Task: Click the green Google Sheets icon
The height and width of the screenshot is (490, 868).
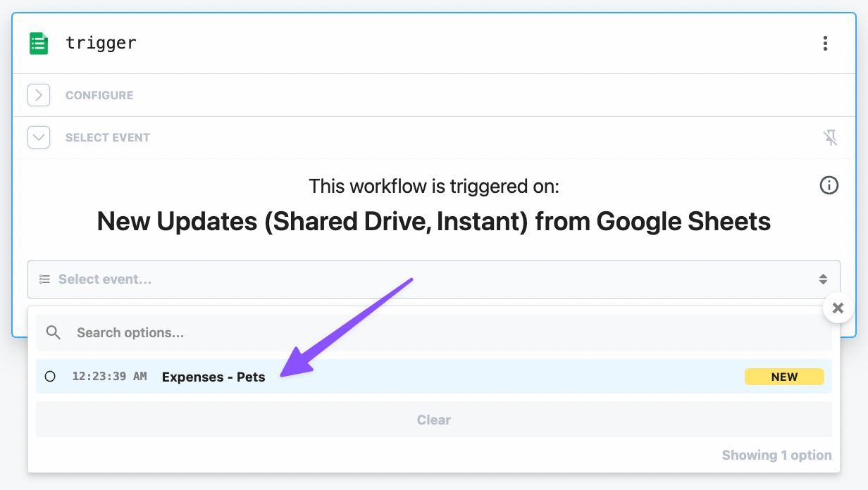Action: click(39, 43)
